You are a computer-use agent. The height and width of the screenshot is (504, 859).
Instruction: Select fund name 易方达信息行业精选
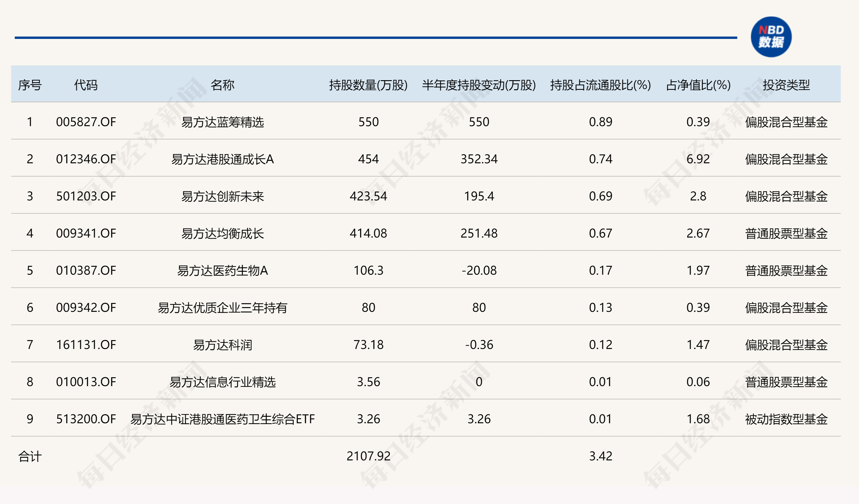click(223, 382)
